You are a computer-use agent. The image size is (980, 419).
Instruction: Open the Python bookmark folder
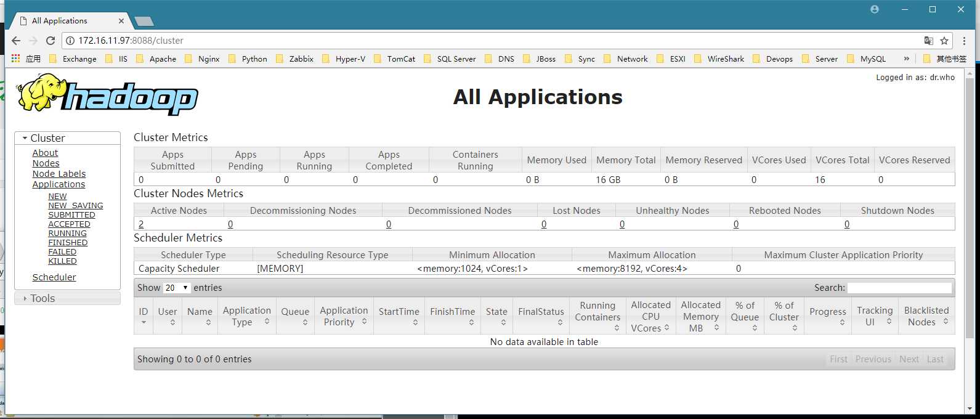[x=248, y=59]
